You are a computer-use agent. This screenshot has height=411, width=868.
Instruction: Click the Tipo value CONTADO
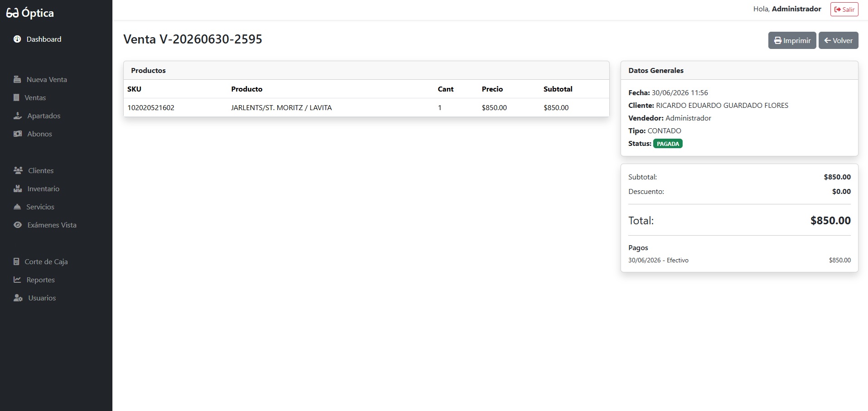pos(664,131)
